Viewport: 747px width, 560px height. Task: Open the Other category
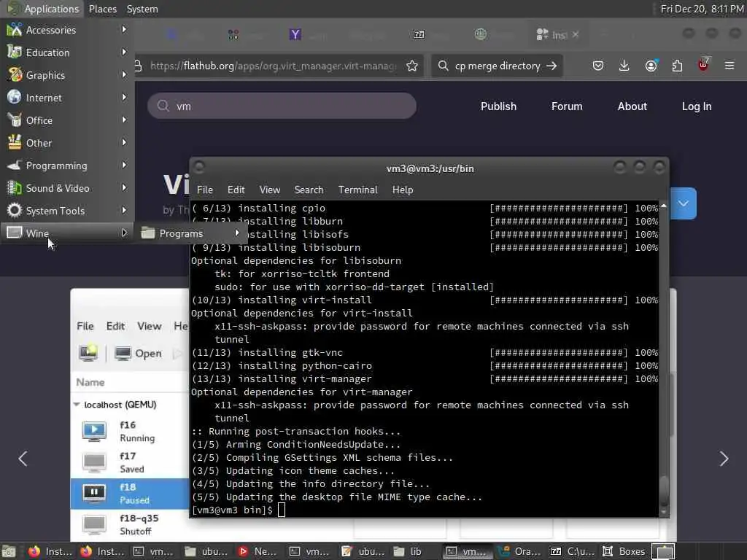pos(67,143)
